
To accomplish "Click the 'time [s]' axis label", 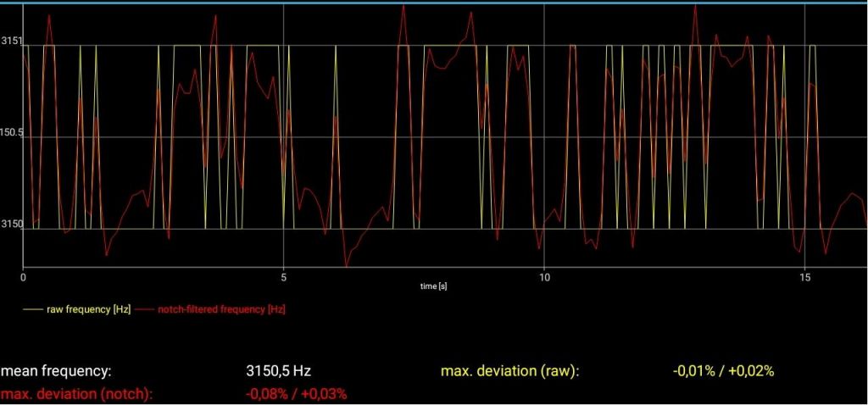I will tap(433, 286).
